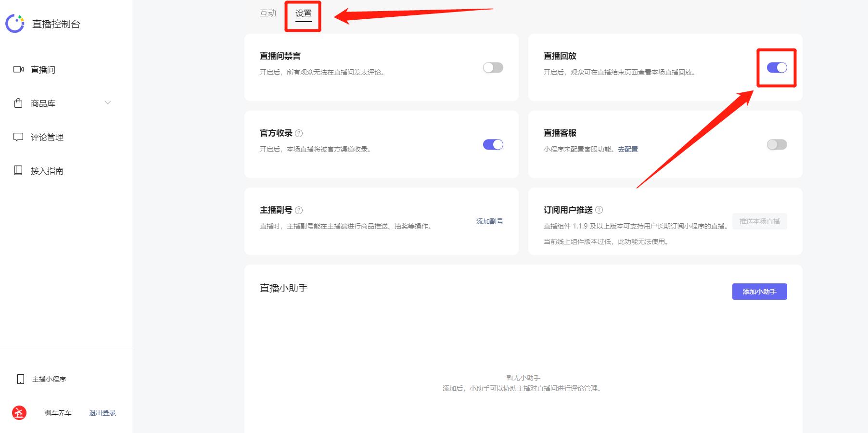
Task: Select the 设置 tab
Action: (304, 13)
